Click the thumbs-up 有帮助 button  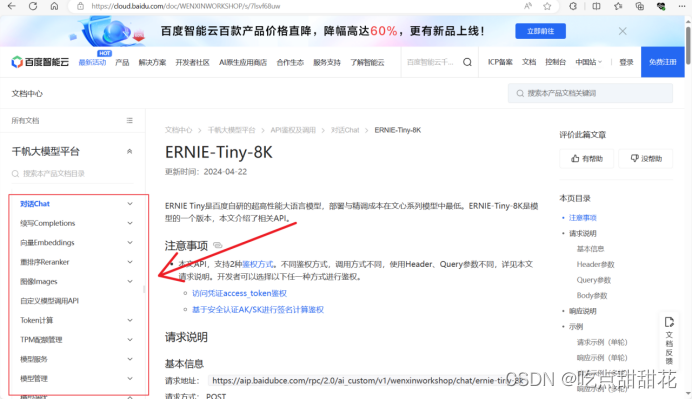[587, 158]
